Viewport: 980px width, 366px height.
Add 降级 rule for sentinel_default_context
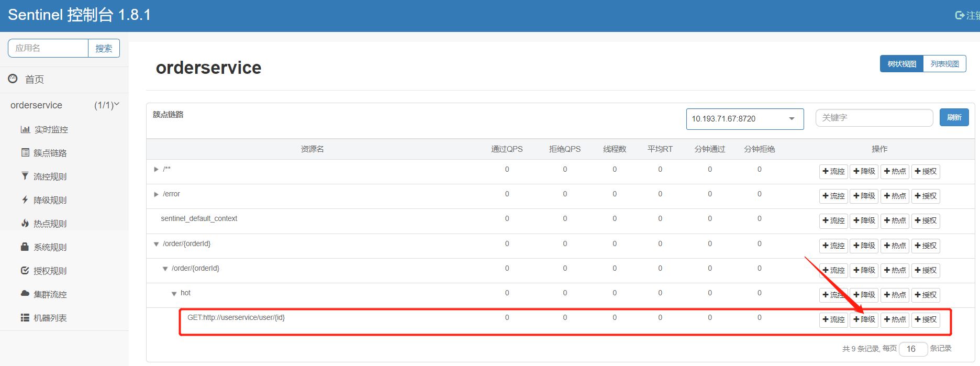click(864, 220)
